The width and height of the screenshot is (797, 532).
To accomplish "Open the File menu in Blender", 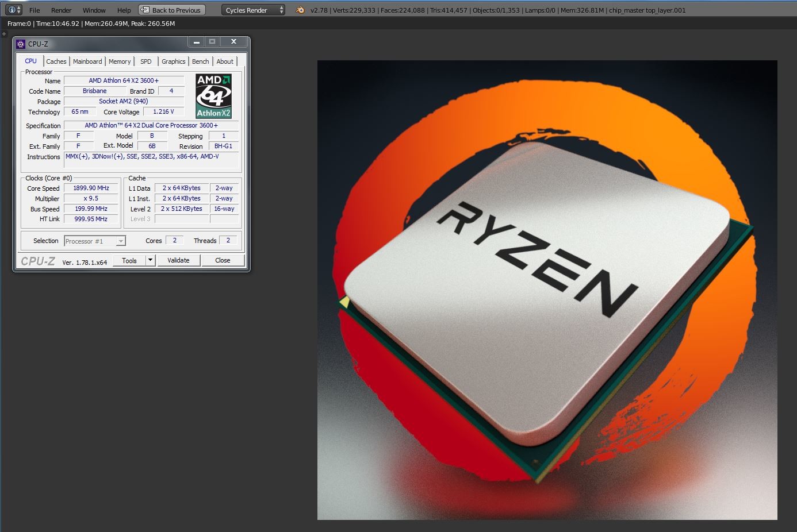I will click(x=35, y=10).
